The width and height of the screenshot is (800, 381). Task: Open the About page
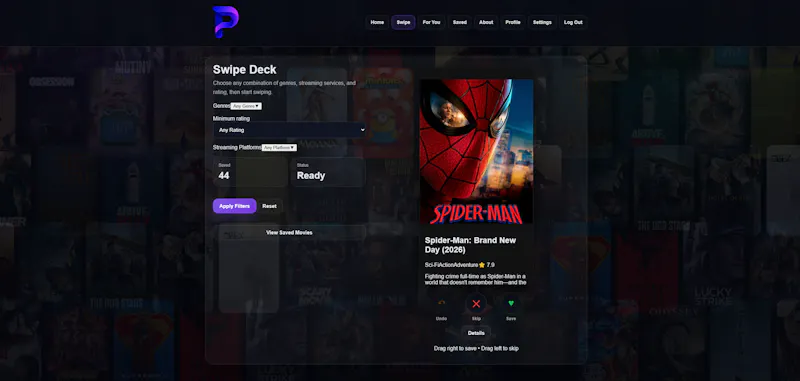486,22
